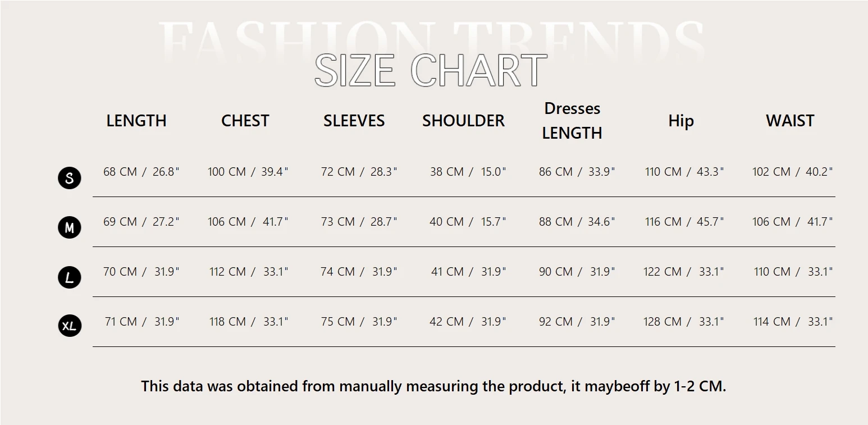
Task: Click the 73 CM / 28.7" sleeves cell
Action: point(359,222)
